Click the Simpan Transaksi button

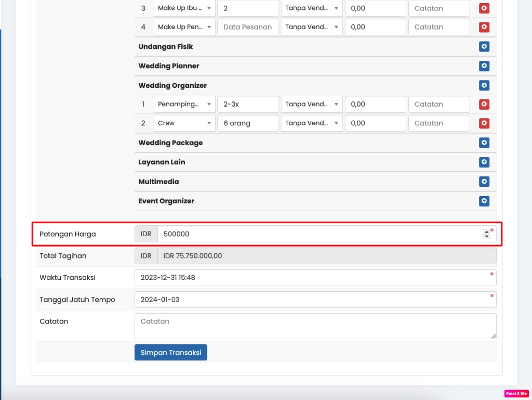pos(170,352)
